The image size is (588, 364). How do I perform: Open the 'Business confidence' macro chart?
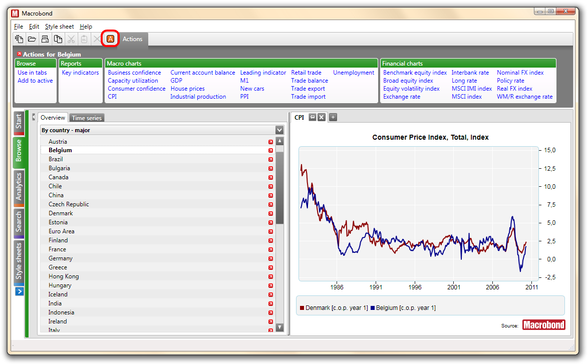click(x=134, y=73)
